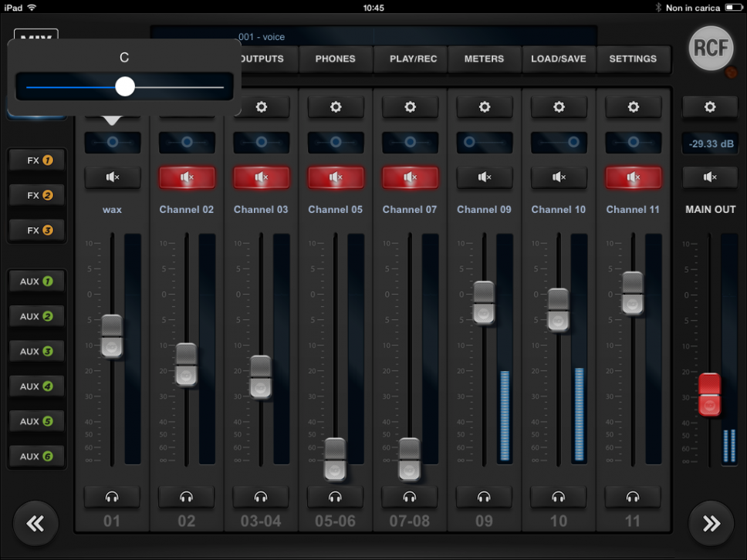Viewport: 747px width, 560px height.
Task: Open the pan control for Channel 07
Action: pos(410,143)
